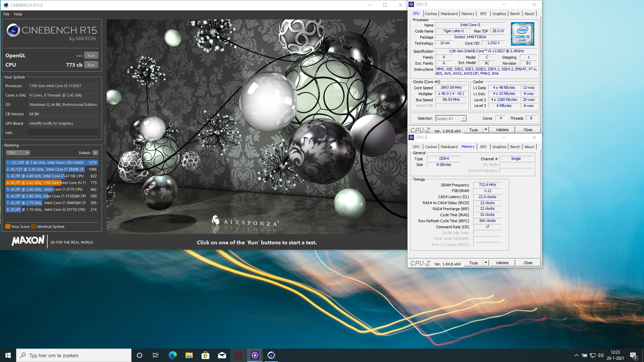Open Bench tab in top CPU-Z window

[515, 14]
